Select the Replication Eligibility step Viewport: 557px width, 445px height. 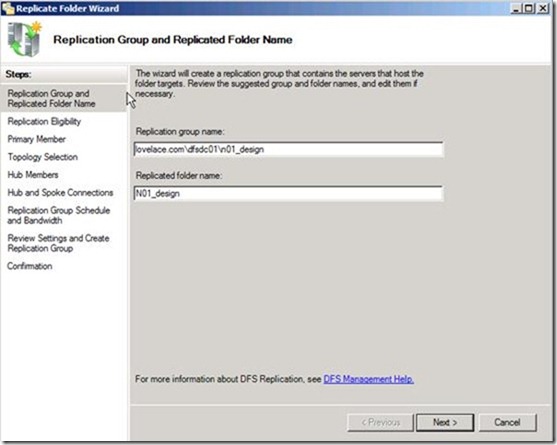click(x=44, y=121)
